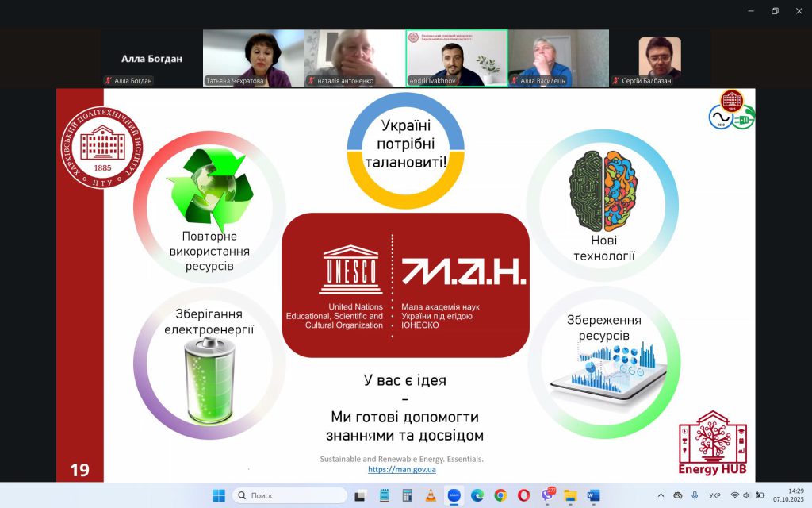Select Алла Богдан's participant tile

coord(151,58)
